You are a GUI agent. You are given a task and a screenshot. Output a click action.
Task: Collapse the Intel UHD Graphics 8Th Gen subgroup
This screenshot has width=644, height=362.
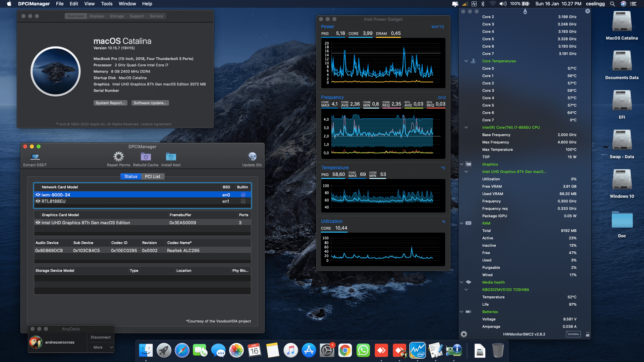pos(466,172)
